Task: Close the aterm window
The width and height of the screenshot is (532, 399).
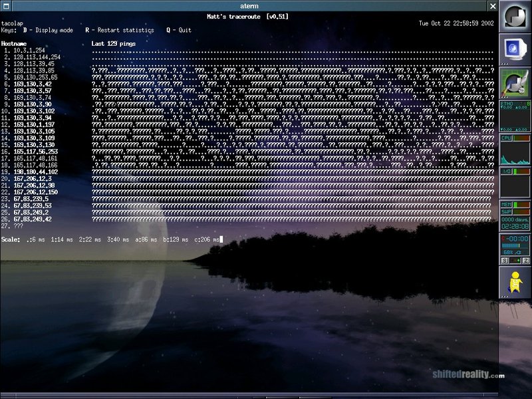Action: coord(493,6)
